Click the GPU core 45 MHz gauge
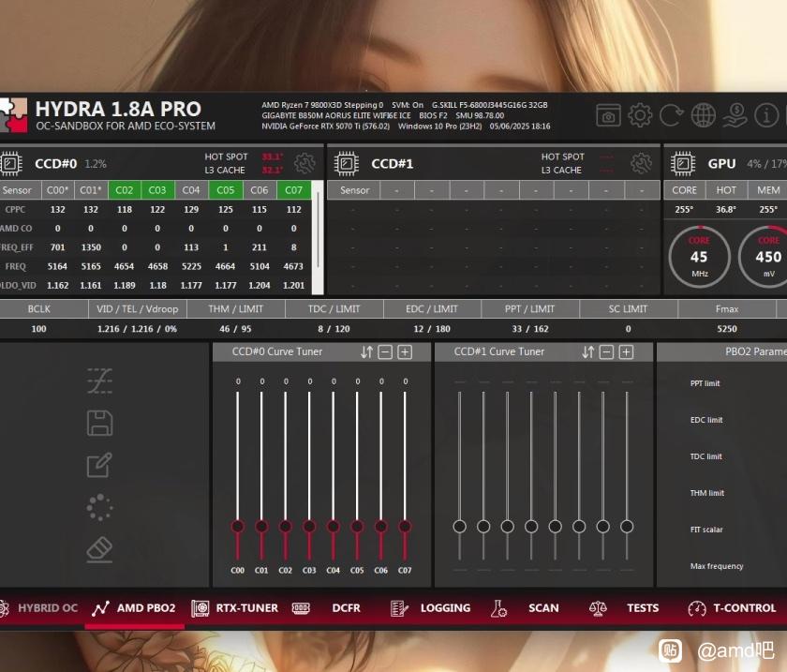Viewport: 787px width, 672px height. tap(699, 257)
